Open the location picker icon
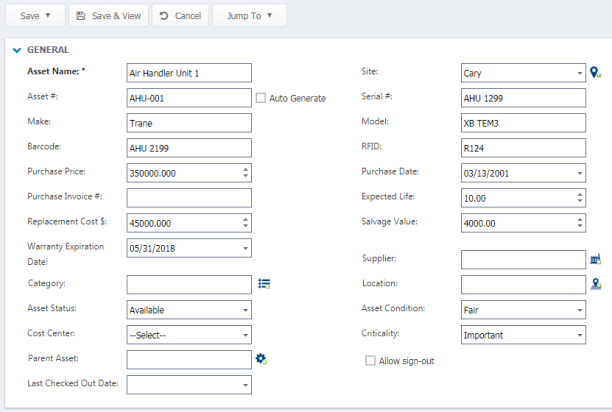Screen dimensions: 612x412 pos(596,284)
